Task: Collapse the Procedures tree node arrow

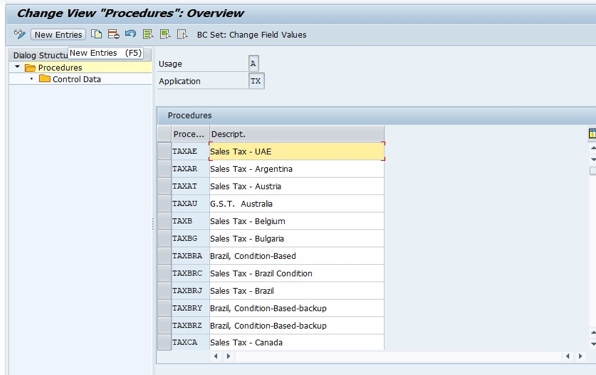Action: [17, 67]
